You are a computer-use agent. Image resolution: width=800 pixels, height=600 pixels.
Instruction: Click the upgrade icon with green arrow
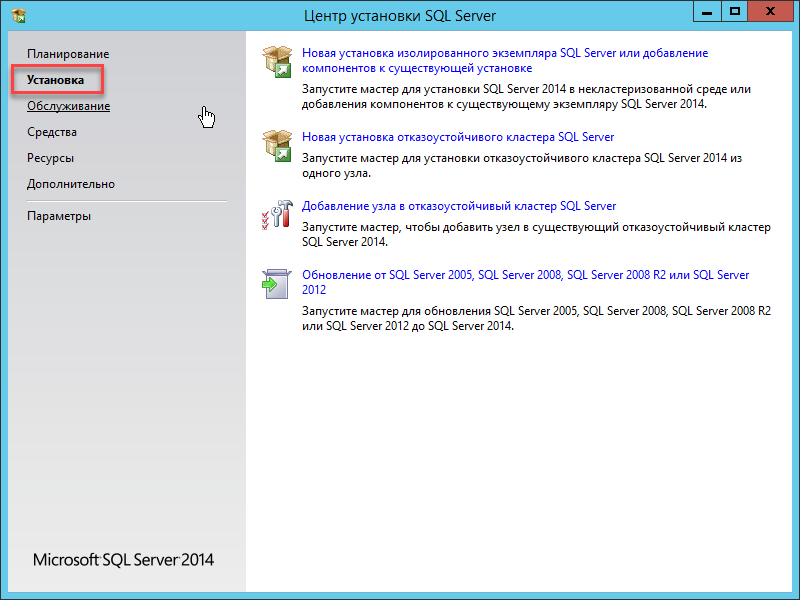pos(275,282)
